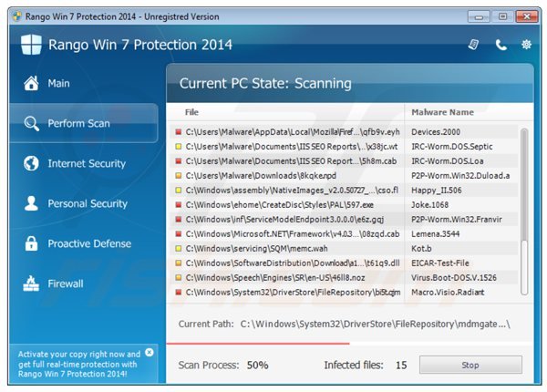Select file path ending memc.wah

[256, 249]
